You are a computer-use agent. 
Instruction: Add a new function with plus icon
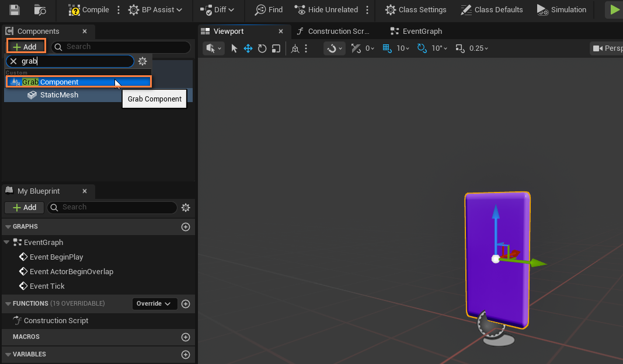(x=186, y=304)
